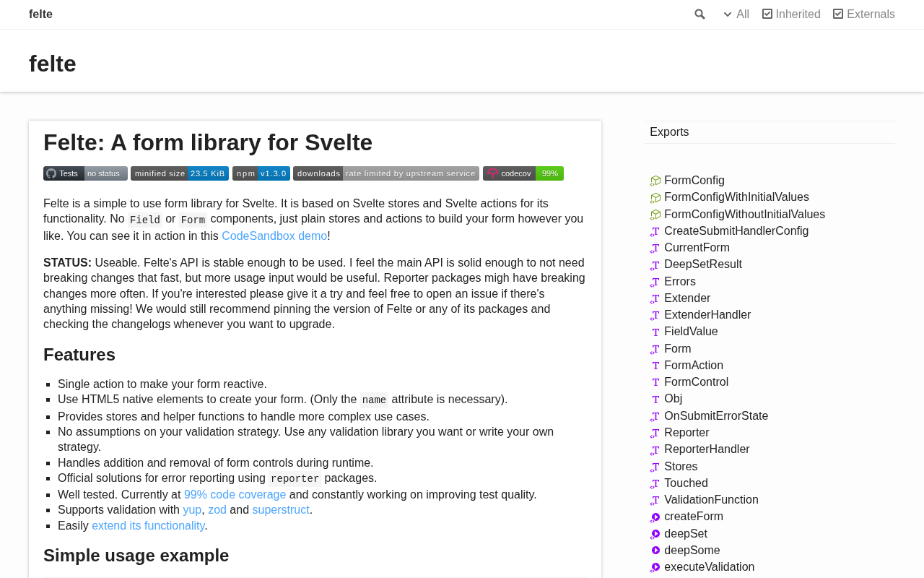The width and height of the screenshot is (924, 578).
Task: Toggle the Inherited checkbox
Action: 767,14
